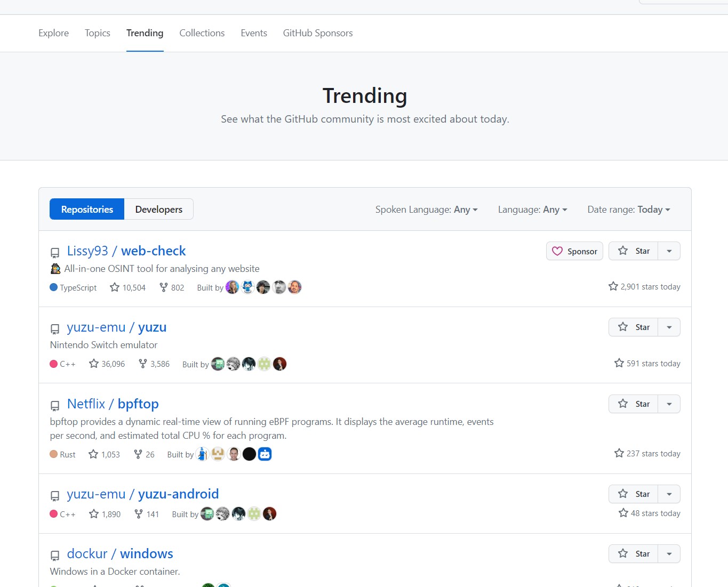Open the Language: Any filter dropdown
Screen dimensions: 728x587
pyautogui.click(x=532, y=210)
